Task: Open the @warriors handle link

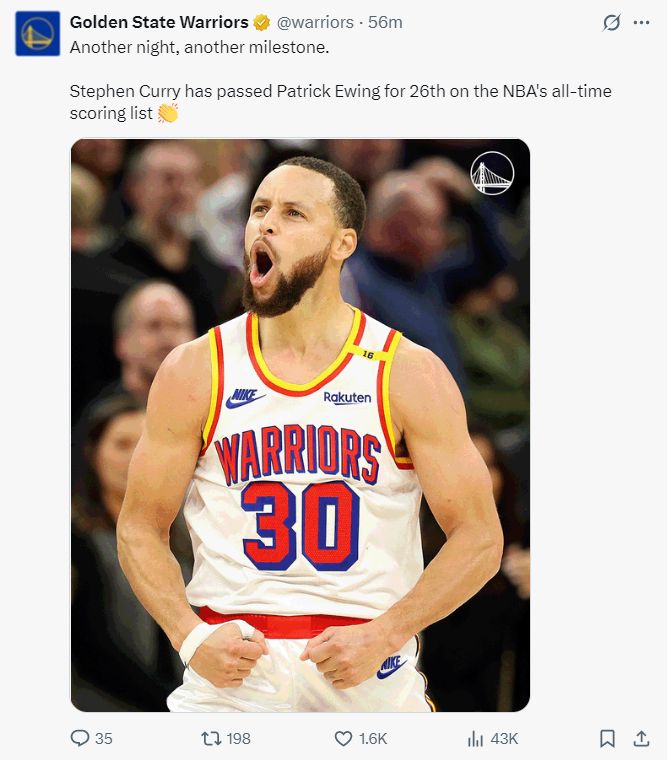Action: (x=315, y=22)
